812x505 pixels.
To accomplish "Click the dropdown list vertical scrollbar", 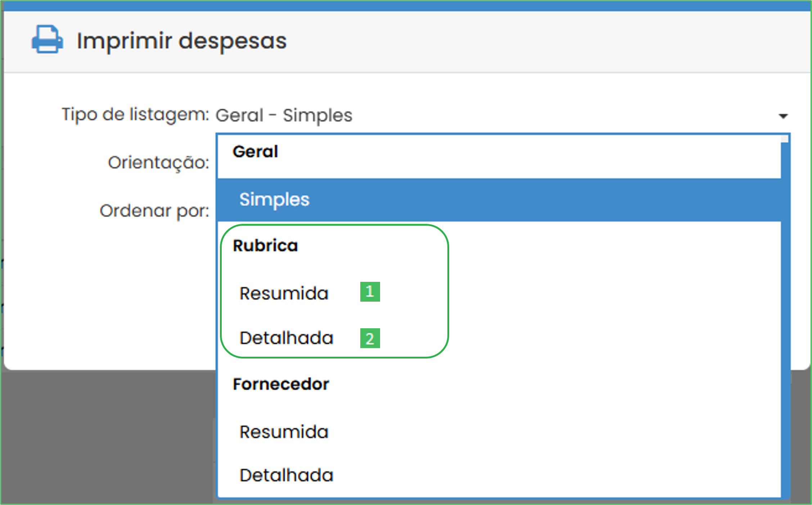I will pyautogui.click(x=785, y=317).
